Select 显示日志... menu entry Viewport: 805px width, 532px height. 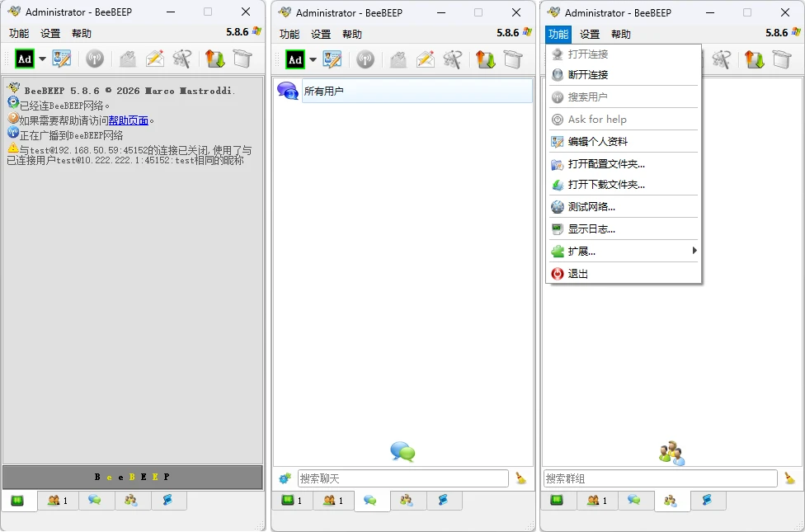pyautogui.click(x=624, y=229)
